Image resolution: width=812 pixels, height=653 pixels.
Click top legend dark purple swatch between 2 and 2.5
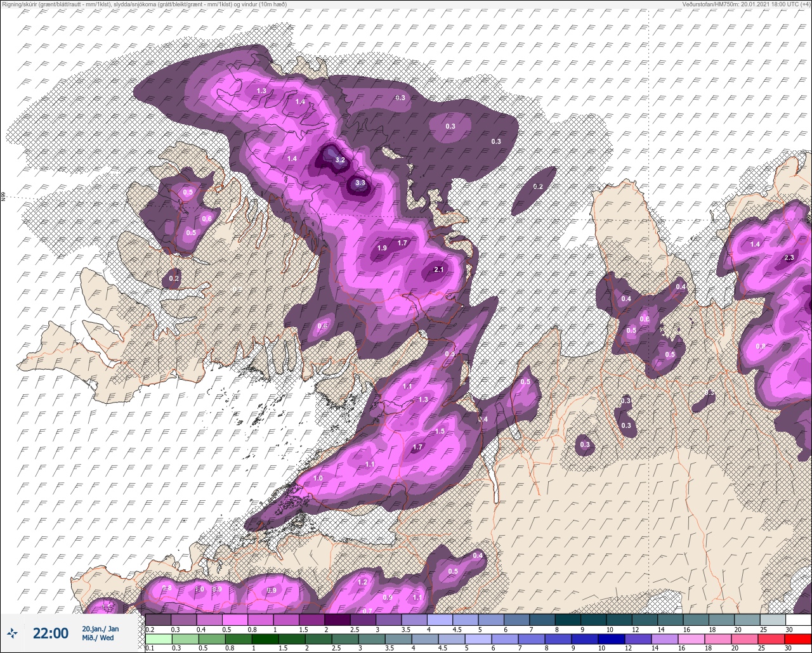pos(337,619)
